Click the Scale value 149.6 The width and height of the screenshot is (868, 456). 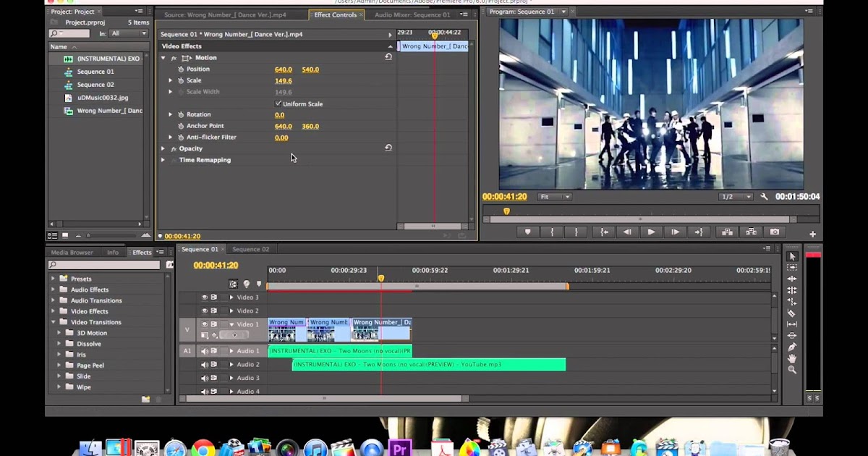(x=284, y=81)
